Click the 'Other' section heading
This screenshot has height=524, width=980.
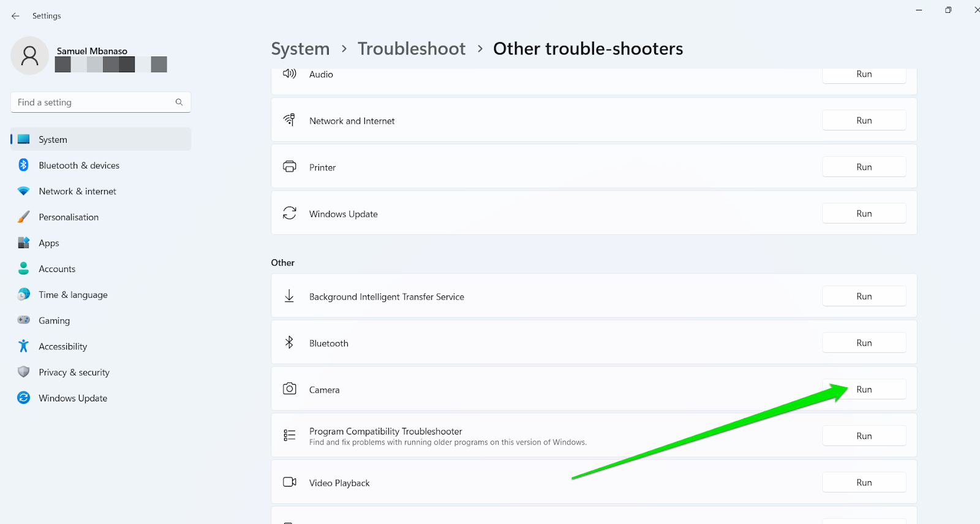283,262
